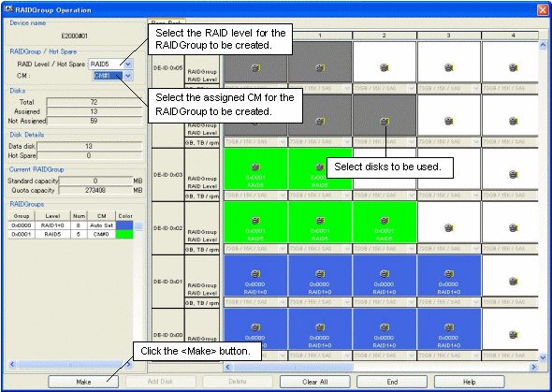Click blue RAID1+0 disk in column 1 of DE-ID 0x01

tap(320, 276)
